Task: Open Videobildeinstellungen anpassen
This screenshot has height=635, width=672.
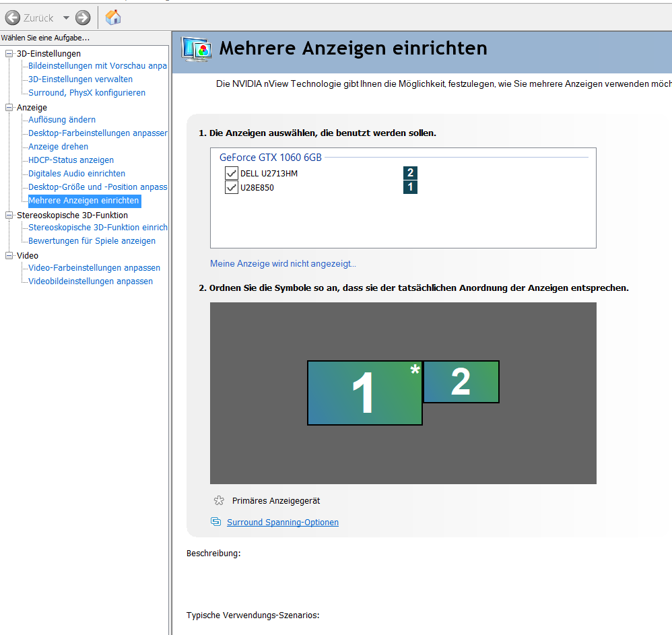Action: (x=90, y=281)
